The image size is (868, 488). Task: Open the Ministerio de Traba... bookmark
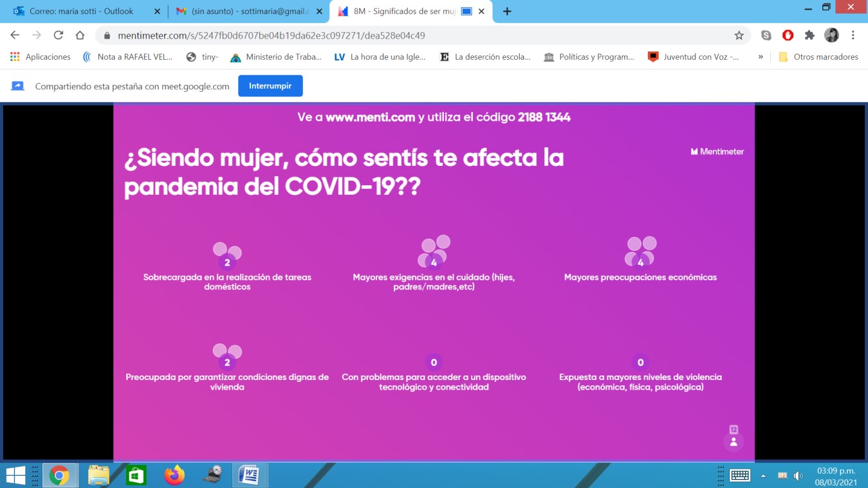276,57
